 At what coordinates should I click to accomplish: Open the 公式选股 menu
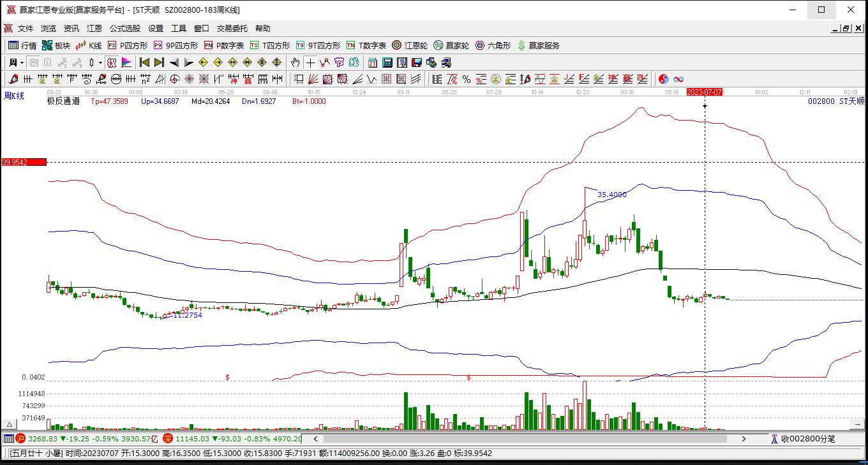tap(125, 29)
